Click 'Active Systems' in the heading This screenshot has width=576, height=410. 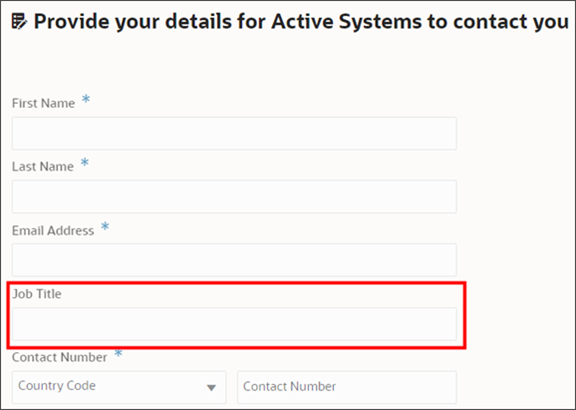[346, 22]
